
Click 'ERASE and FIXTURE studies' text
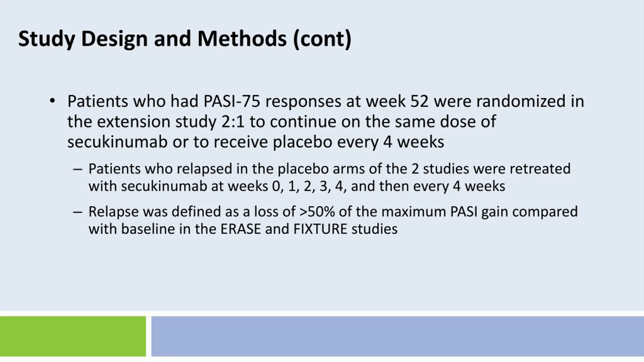309,229
